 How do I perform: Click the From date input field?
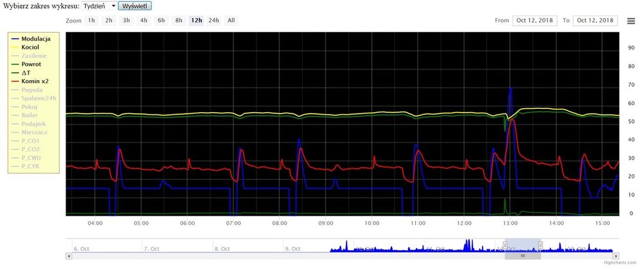coord(535,21)
